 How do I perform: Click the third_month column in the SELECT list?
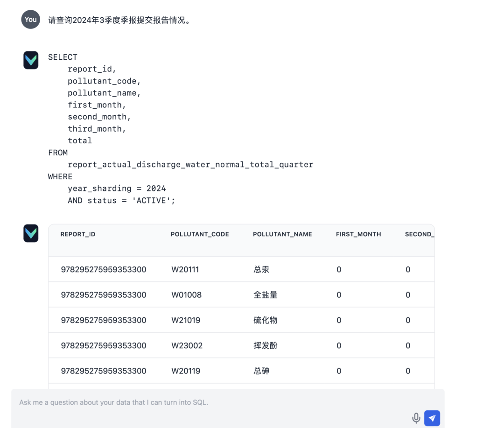(97, 129)
